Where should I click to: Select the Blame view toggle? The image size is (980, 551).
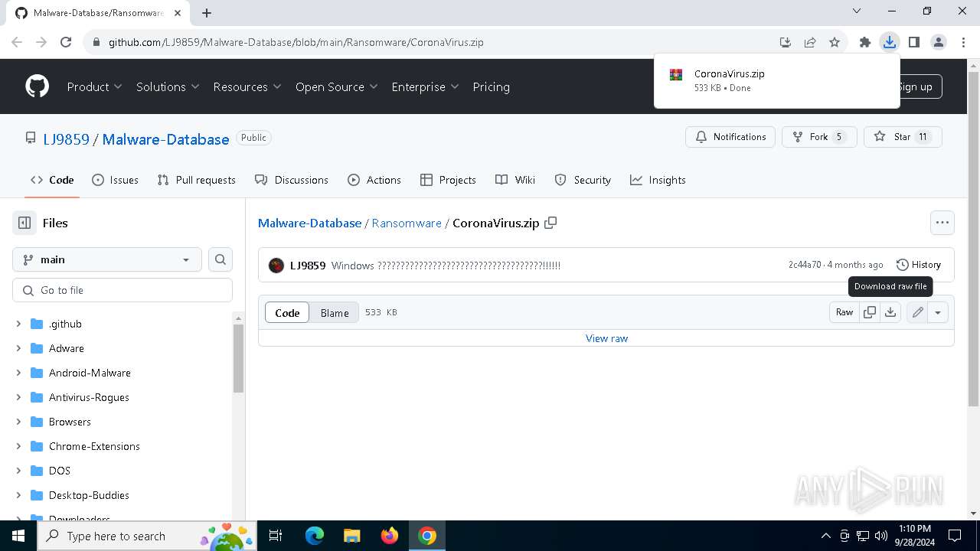coord(335,312)
